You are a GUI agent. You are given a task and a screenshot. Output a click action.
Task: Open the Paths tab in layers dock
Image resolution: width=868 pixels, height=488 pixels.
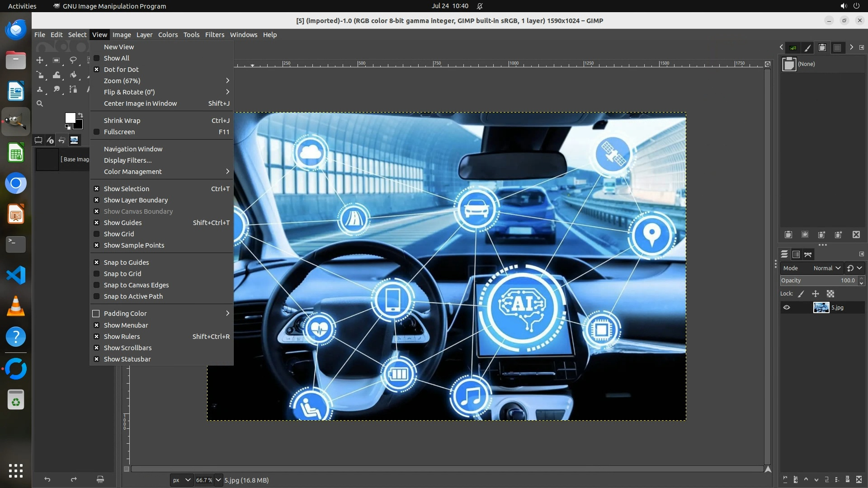point(808,254)
